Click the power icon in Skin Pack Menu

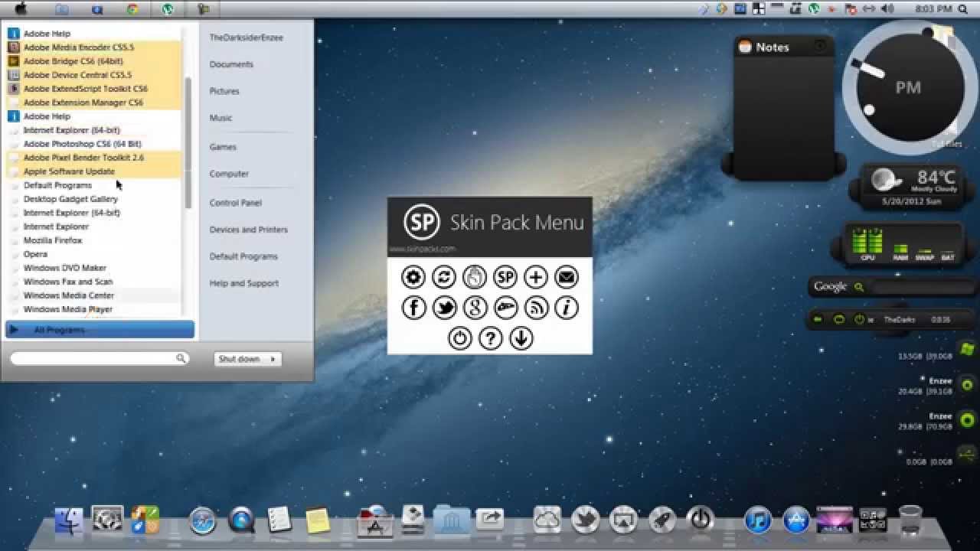point(459,338)
